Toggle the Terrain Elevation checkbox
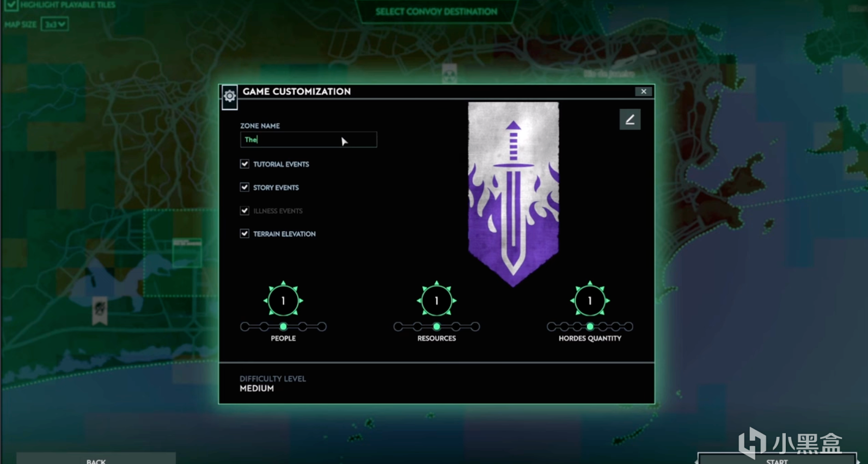 (244, 233)
